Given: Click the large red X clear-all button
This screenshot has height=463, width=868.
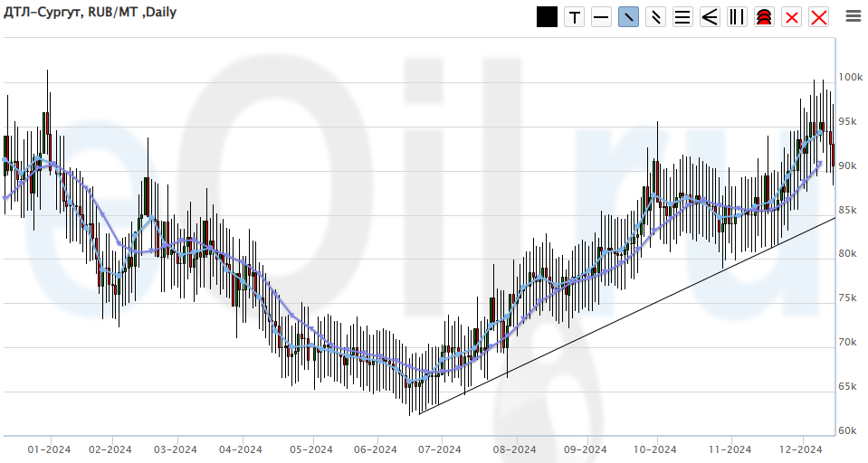Looking at the screenshot, I should coord(819,17).
